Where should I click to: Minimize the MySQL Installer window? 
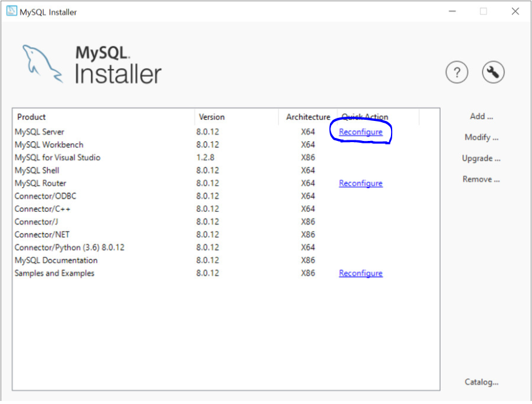coord(452,11)
